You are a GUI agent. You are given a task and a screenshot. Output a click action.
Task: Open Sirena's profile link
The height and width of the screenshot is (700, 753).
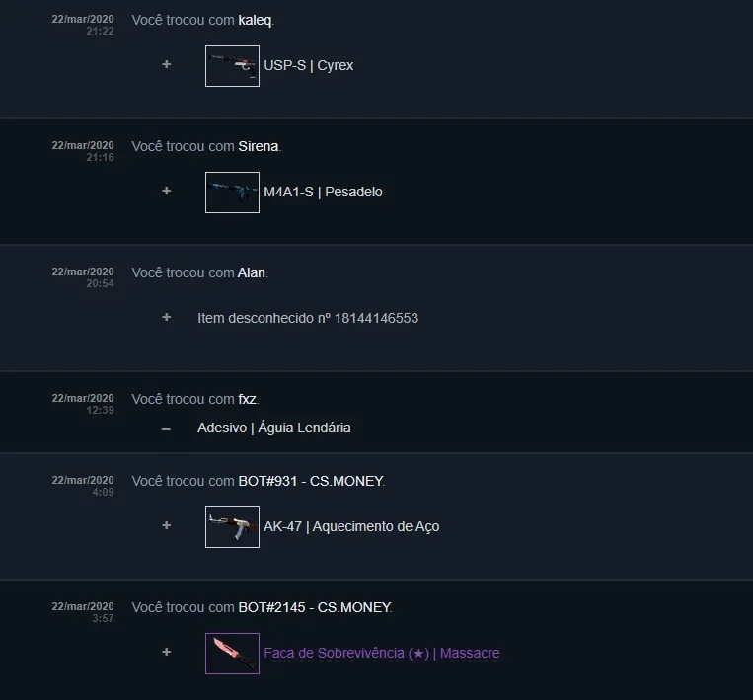tap(259, 146)
